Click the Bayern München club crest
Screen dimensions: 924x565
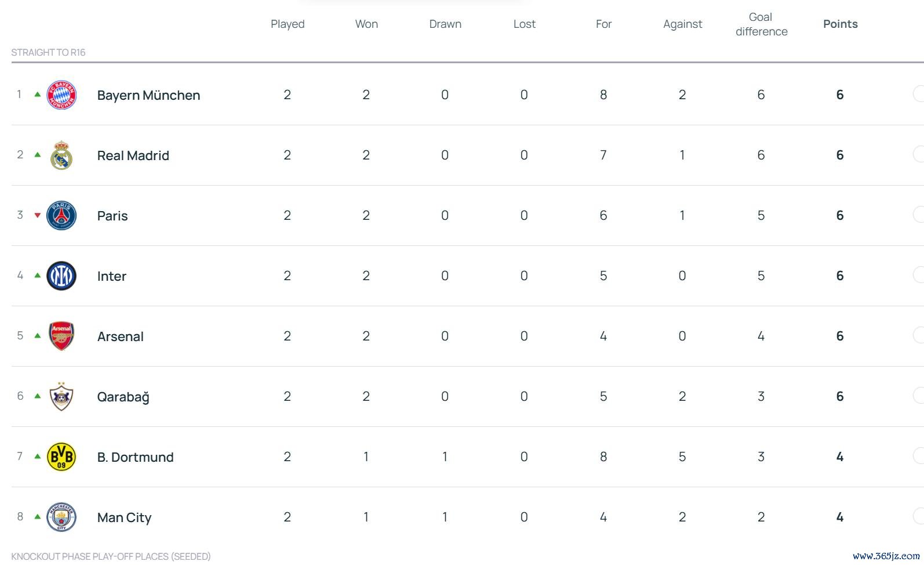click(61, 95)
